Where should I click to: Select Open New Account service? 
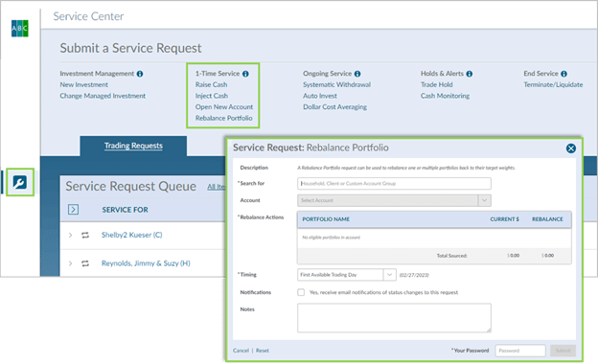tap(224, 106)
